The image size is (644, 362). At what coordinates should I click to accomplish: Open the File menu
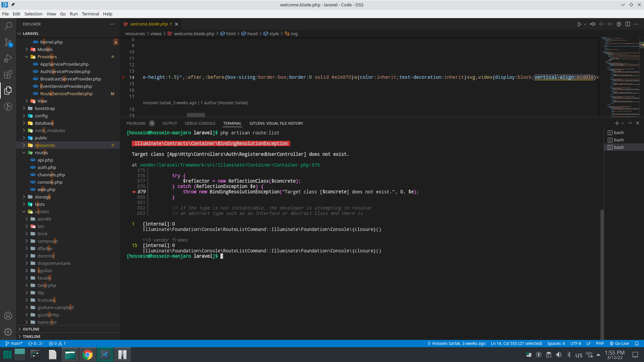tap(5, 14)
